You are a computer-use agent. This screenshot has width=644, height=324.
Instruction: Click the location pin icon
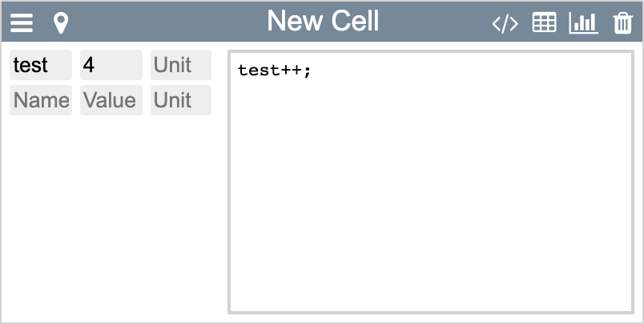(60, 23)
